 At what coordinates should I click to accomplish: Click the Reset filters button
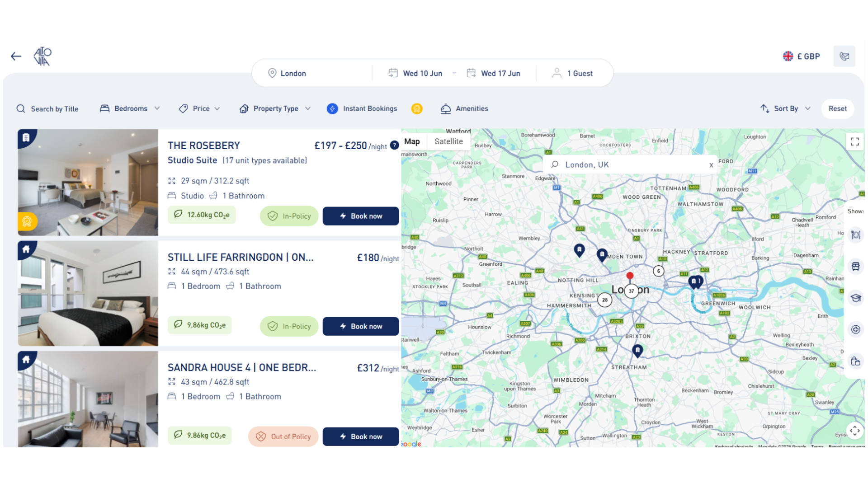click(x=837, y=108)
